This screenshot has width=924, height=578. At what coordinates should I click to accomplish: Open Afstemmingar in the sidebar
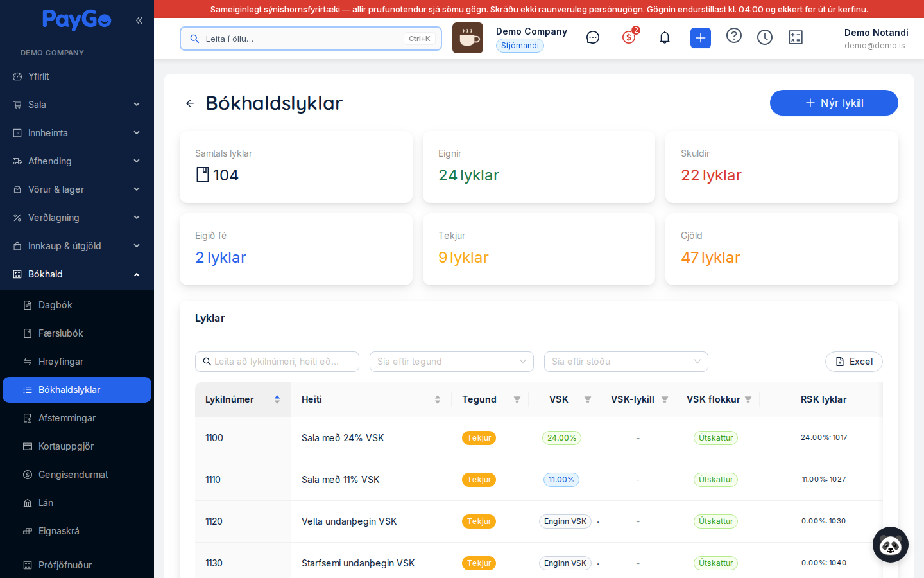pyautogui.click(x=77, y=418)
